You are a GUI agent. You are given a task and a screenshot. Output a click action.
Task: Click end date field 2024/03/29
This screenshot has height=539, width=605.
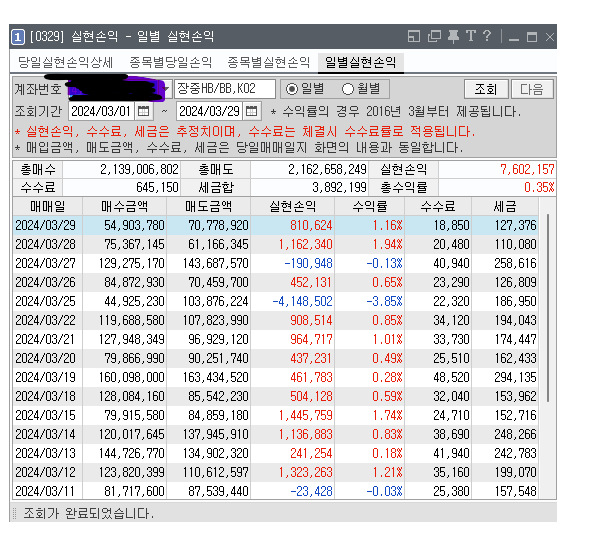(x=209, y=112)
